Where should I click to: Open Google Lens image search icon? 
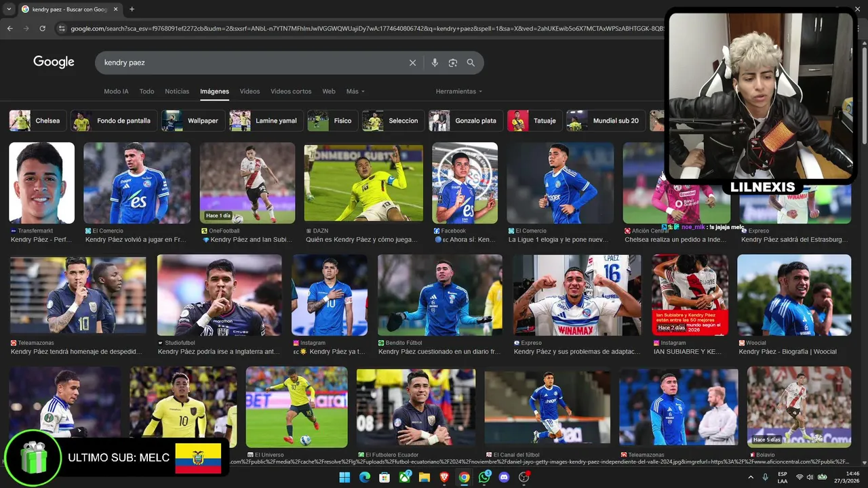pos(453,62)
